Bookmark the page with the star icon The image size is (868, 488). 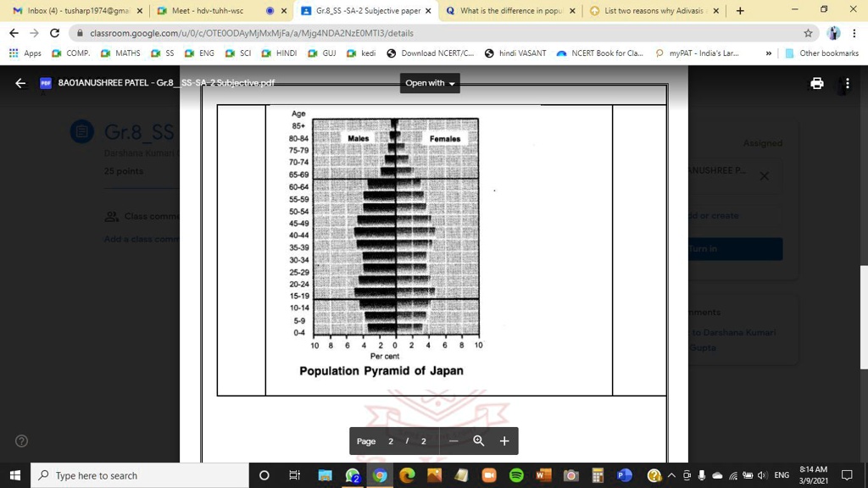807,33
